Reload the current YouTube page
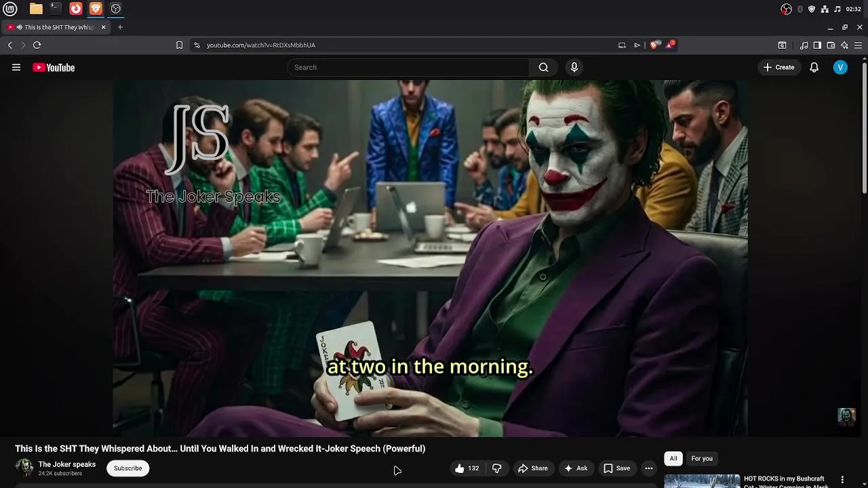 pos(37,45)
